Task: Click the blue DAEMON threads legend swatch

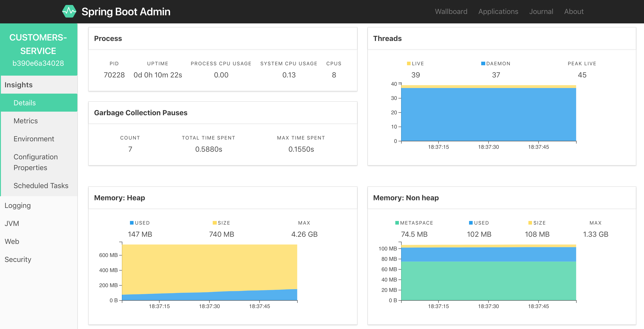Action: click(x=483, y=63)
